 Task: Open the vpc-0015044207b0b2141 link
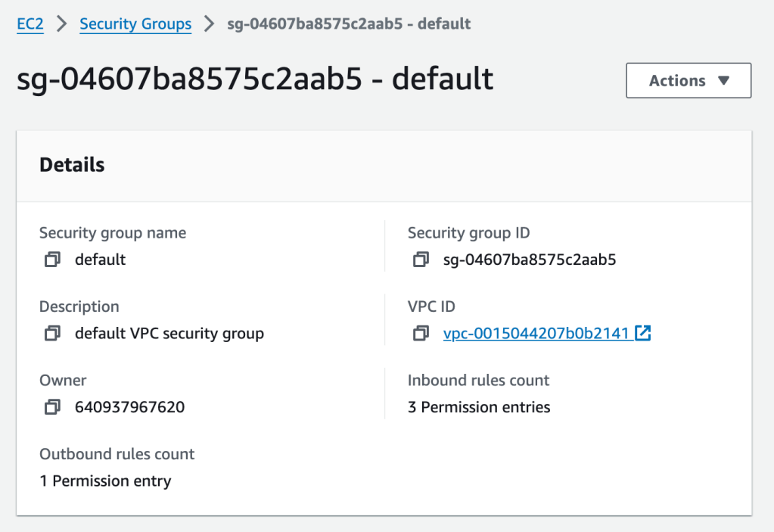[537, 333]
